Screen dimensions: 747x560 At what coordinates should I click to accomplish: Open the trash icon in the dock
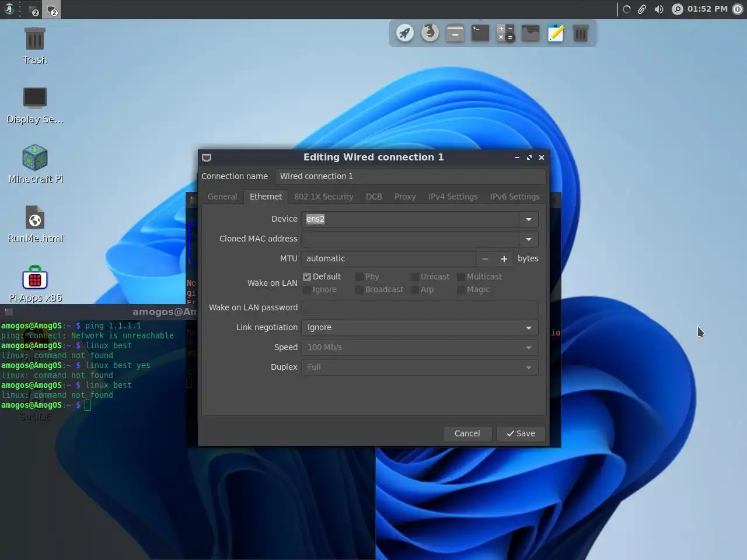(x=581, y=33)
